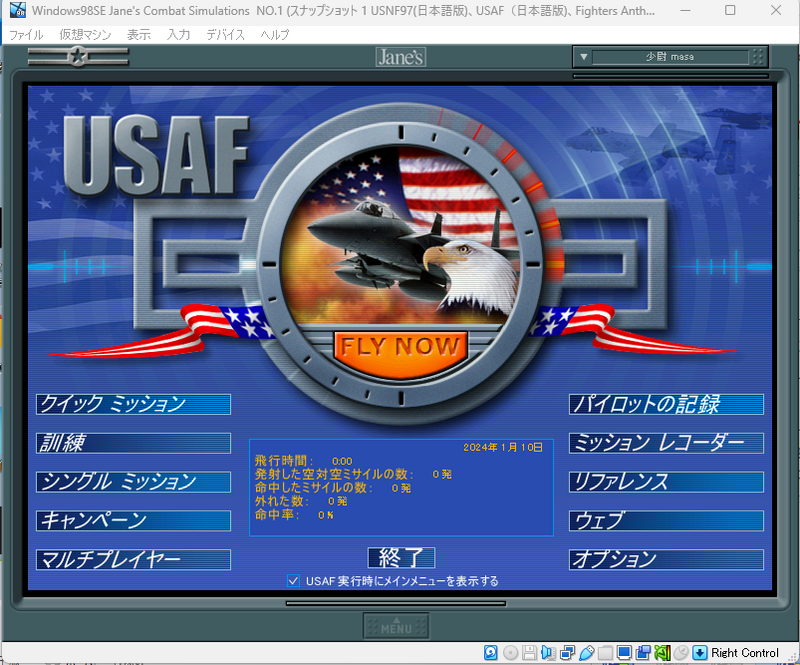Open the ファイル menu
The width and height of the screenshot is (800, 665).
coord(26,35)
